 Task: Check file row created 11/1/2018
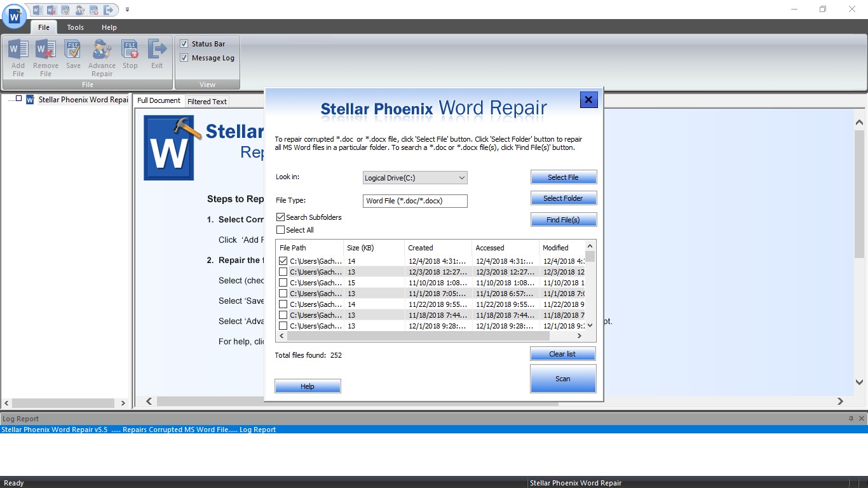(x=283, y=294)
